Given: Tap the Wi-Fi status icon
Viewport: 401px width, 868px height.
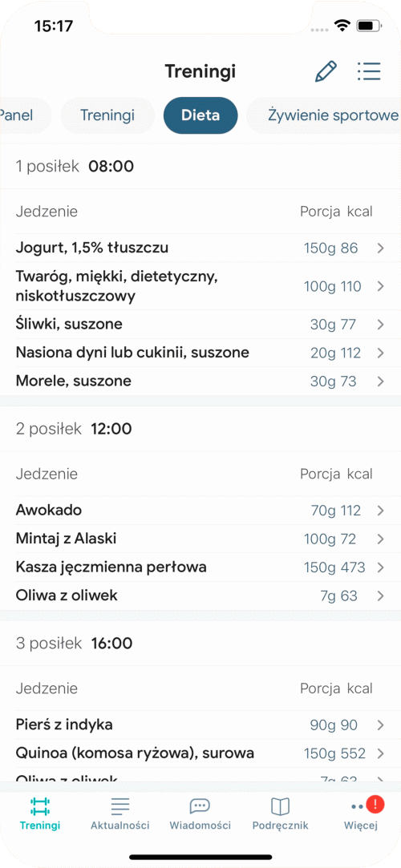Looking at the screenshot, I should click(342, 26).
